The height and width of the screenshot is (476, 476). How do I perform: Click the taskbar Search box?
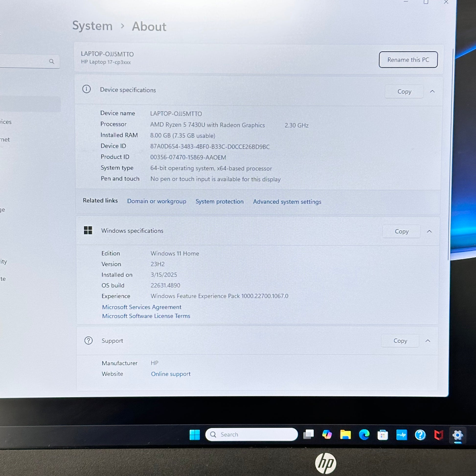pos(251,434)
